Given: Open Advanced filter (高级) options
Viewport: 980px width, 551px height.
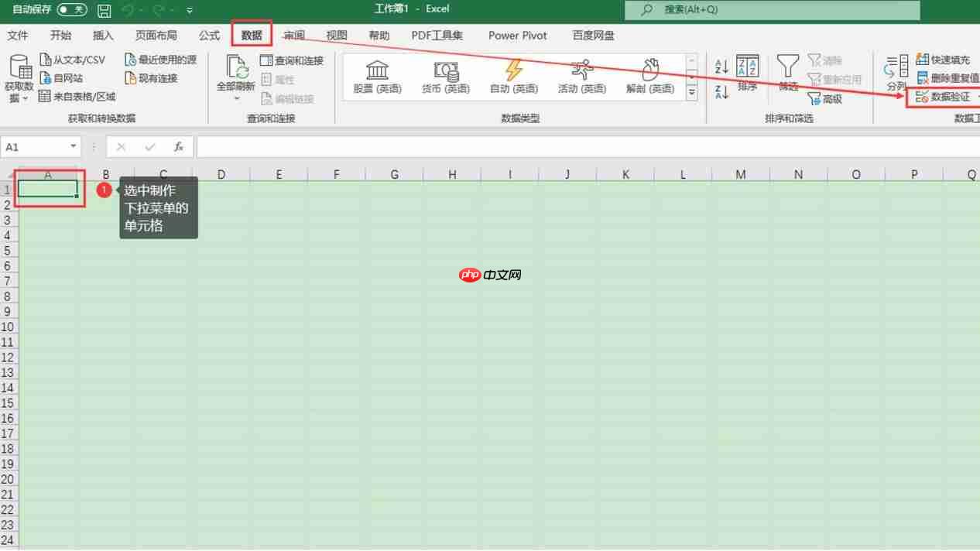Looking at the screenshot, I should coord(824,98).
